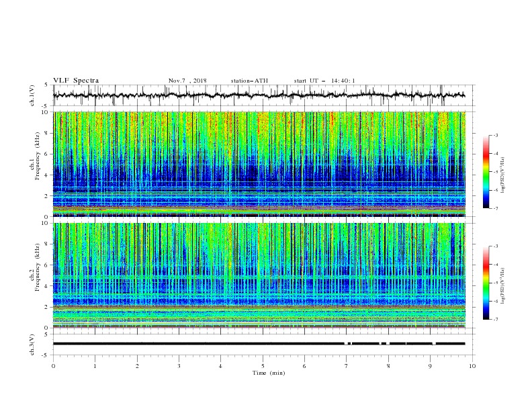The height and width of the screenshot is (411, 532).
Task: Click the 'ch.1(V)' axis label
Action: click(32, 95)
